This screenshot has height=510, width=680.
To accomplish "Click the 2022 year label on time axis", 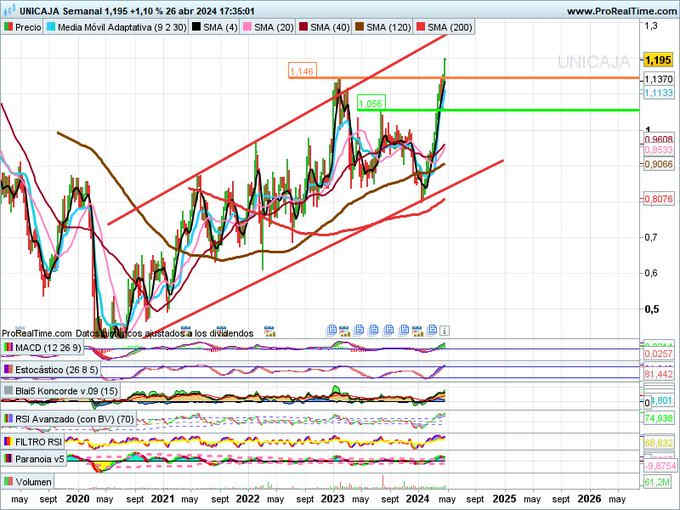I will (248, 499).
